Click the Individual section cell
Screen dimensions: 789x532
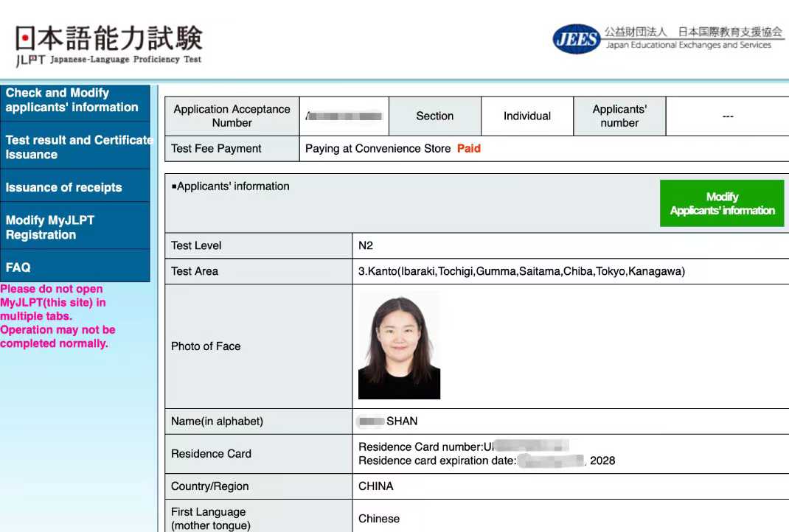point(526,116)
